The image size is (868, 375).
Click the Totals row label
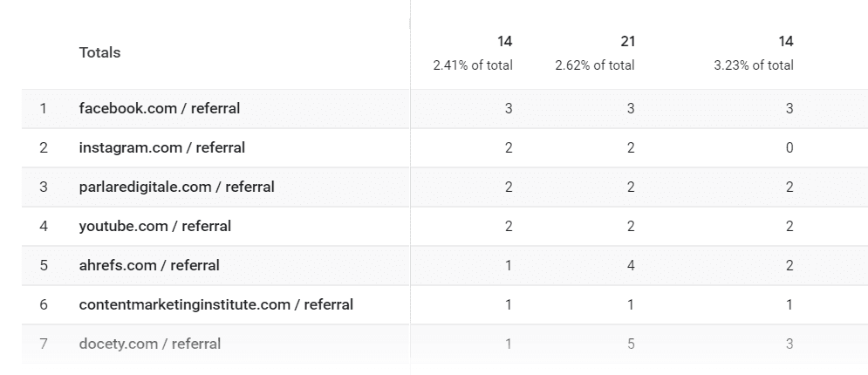coord(99,52)
